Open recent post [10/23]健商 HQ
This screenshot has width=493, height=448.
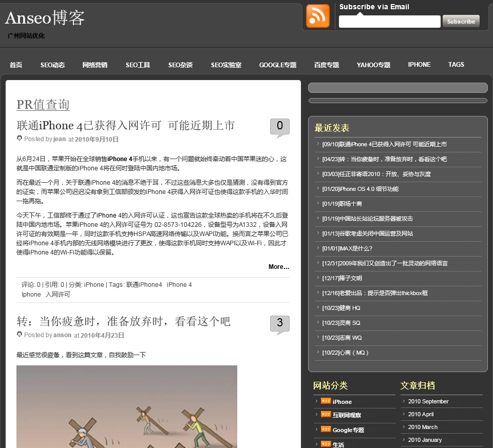tap(341, 308)
